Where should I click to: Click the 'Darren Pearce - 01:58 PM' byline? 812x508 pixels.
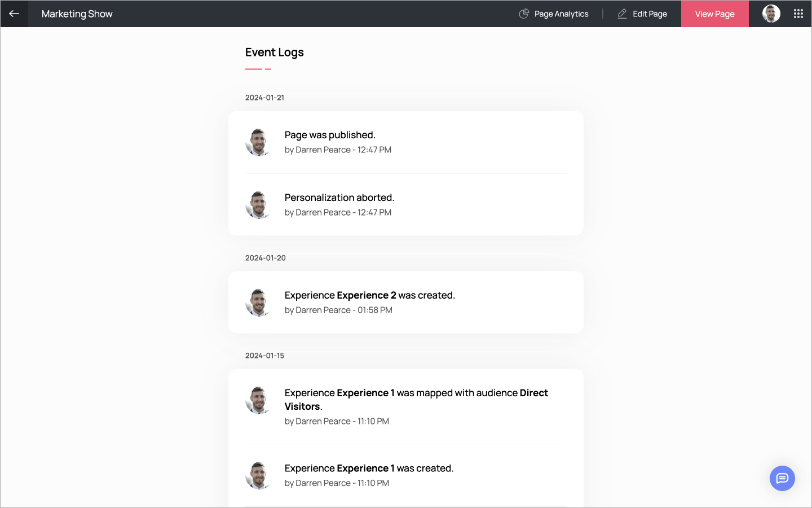click(x=338, y=310)
